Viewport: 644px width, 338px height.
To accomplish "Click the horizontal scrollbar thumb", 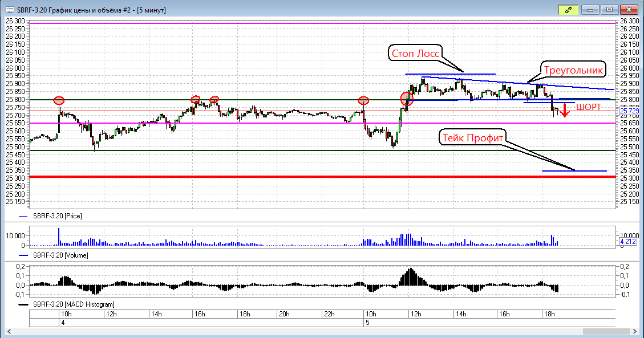I will (606, 331).
